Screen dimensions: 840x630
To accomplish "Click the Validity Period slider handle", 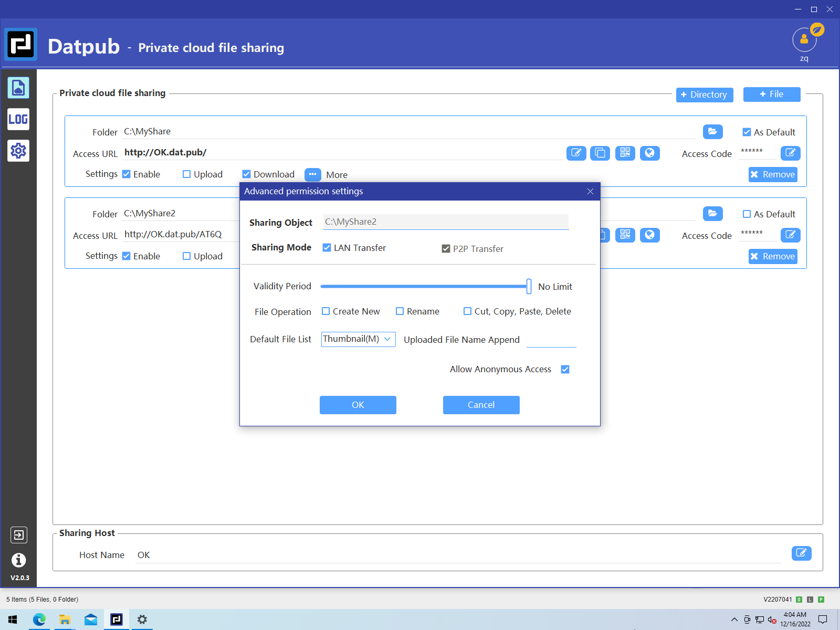I will coord(529,286).
